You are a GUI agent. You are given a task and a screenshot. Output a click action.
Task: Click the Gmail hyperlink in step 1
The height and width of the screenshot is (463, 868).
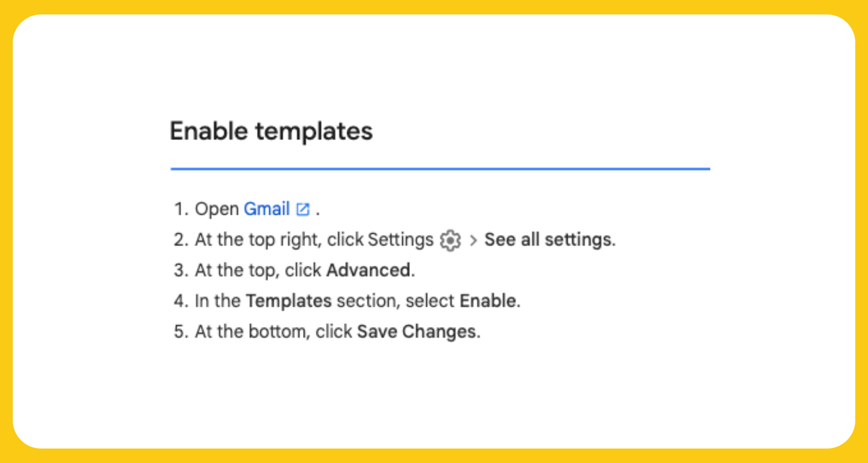(266, 209)
